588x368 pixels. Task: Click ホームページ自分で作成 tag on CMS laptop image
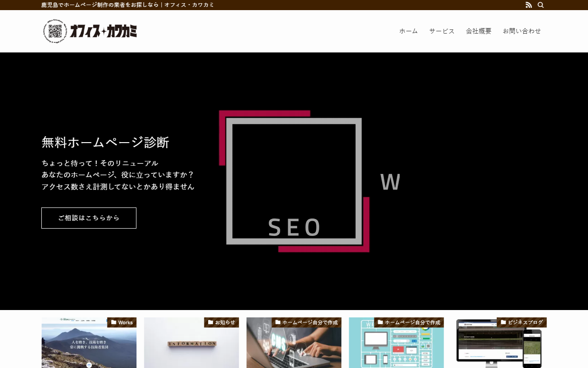coord(306,322)
